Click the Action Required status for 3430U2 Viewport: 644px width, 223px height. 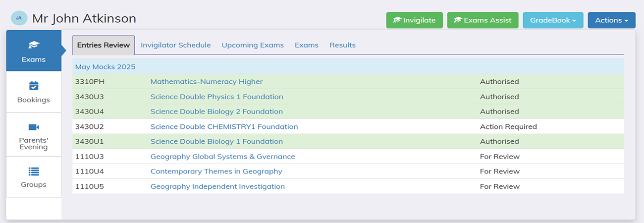(508, 126)
